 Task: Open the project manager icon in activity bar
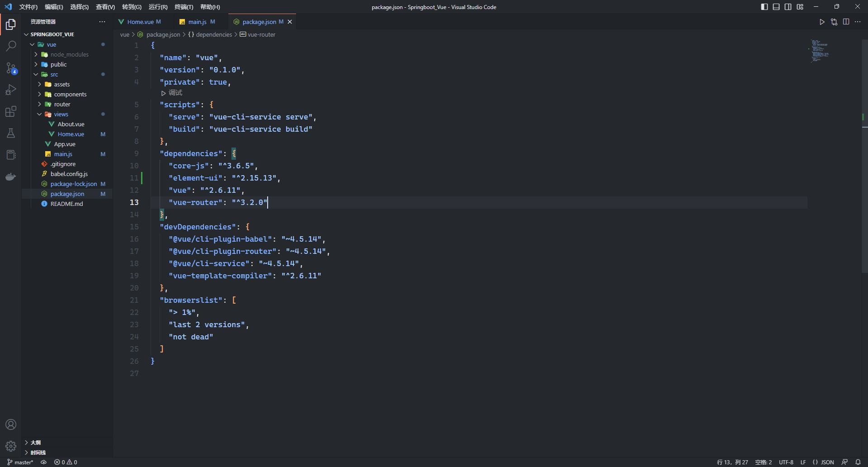[x=11, y=155]
